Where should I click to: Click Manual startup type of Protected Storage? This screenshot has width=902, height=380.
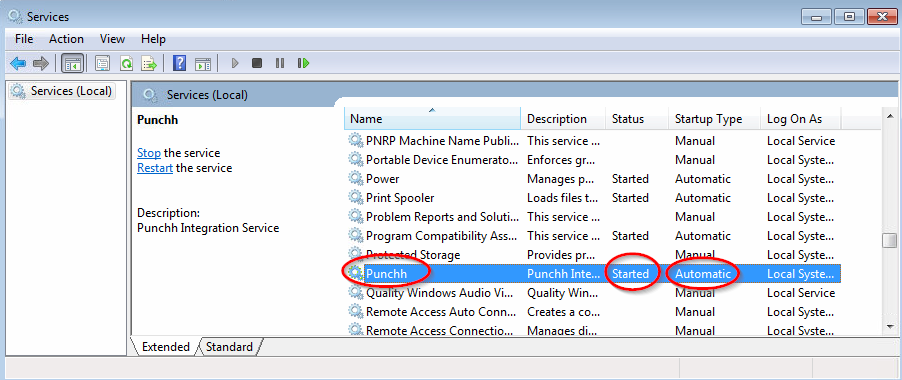pyautogui.click(x=695, y=255)
